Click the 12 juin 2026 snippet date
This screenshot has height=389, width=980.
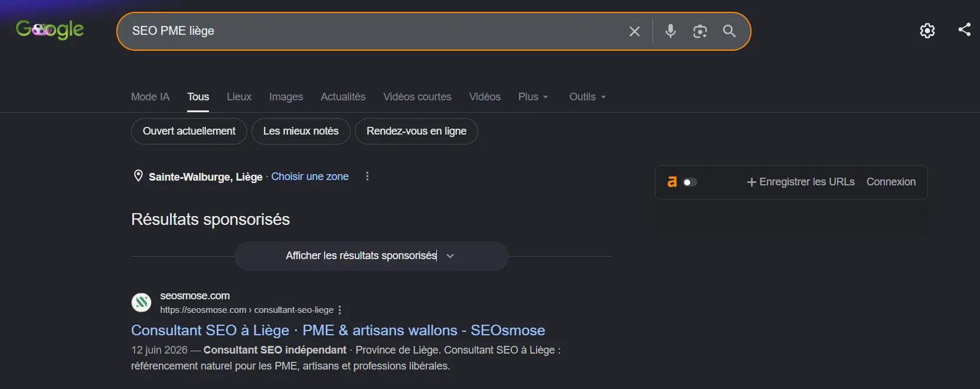coord(159,350)
